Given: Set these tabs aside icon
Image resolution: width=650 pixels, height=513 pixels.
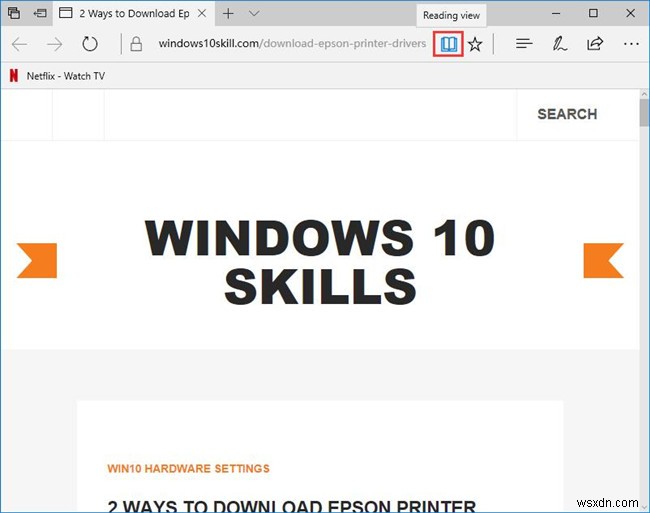Looking at the screenshot, I should coord(40,13).
